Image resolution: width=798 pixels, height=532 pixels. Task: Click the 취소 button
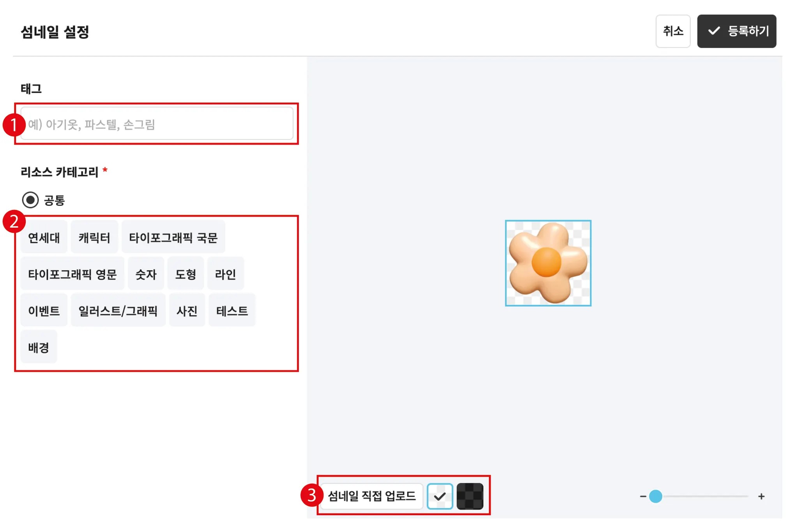pos(673,31)
